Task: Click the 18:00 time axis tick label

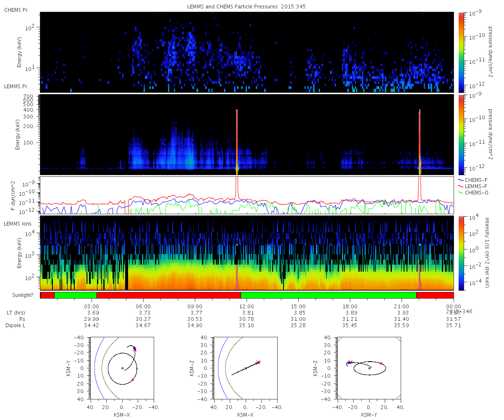Action: coord(350,306)
